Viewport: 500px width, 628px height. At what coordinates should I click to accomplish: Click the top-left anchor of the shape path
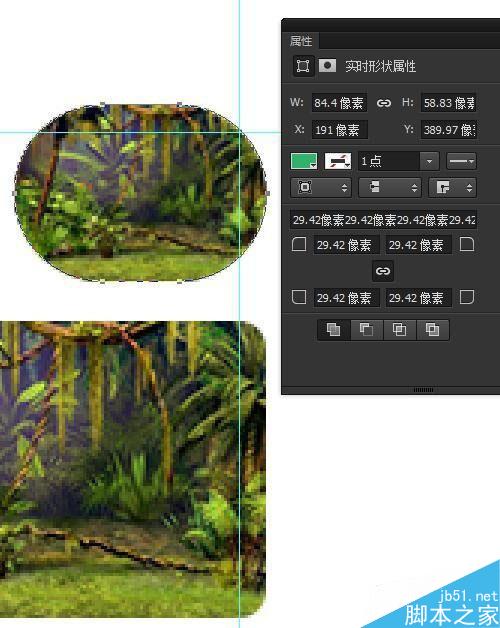point(103,105)
